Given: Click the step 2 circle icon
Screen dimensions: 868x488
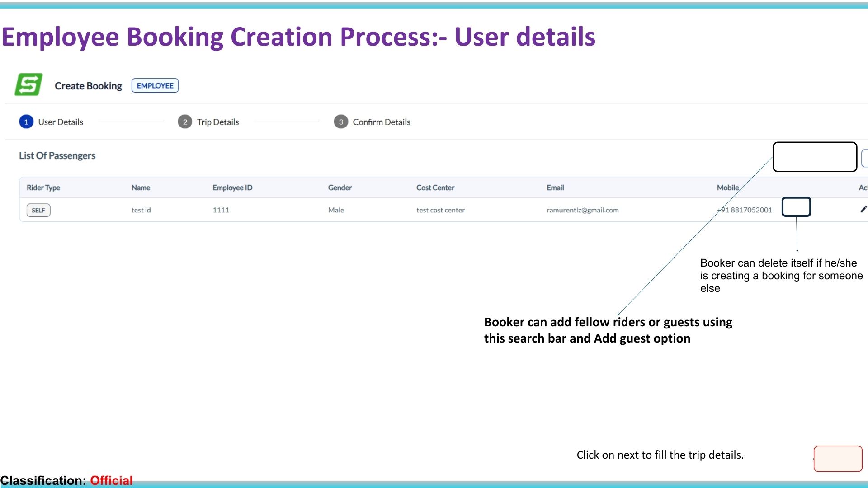Looking at the screenshot, I should pyautogui.click(x=185, y=122).
